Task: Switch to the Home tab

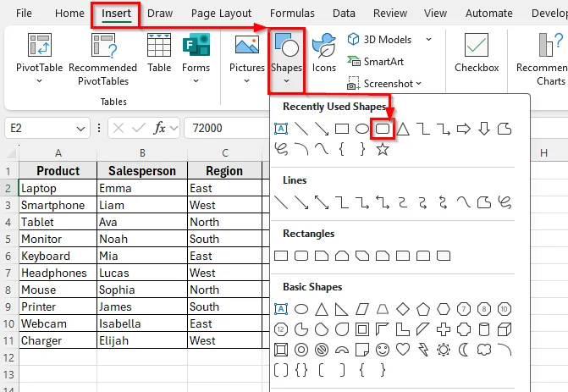Action: [x=69, y=14]
